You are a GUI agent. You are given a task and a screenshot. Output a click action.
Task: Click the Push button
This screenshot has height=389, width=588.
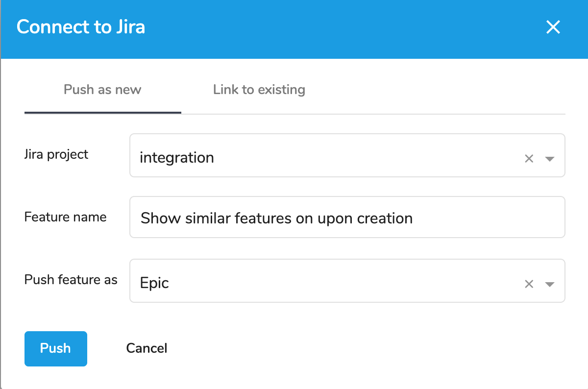pos(56,348)
